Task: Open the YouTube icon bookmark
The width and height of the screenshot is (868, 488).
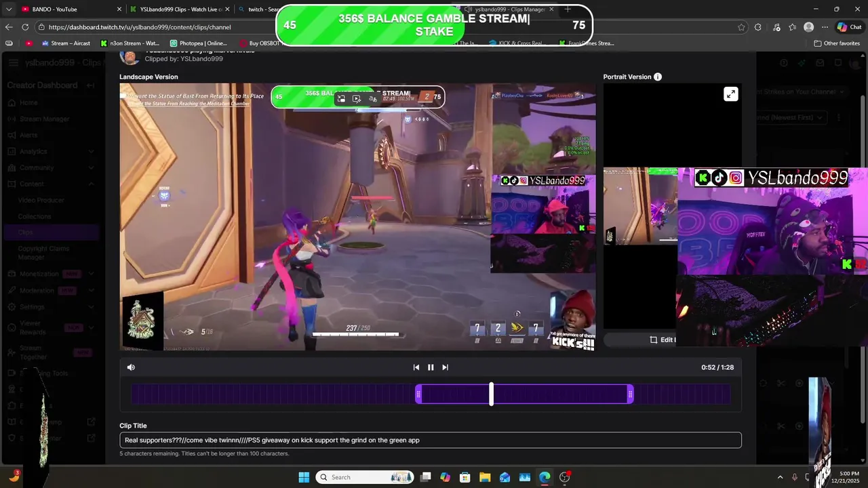Action: click(28, 43)
